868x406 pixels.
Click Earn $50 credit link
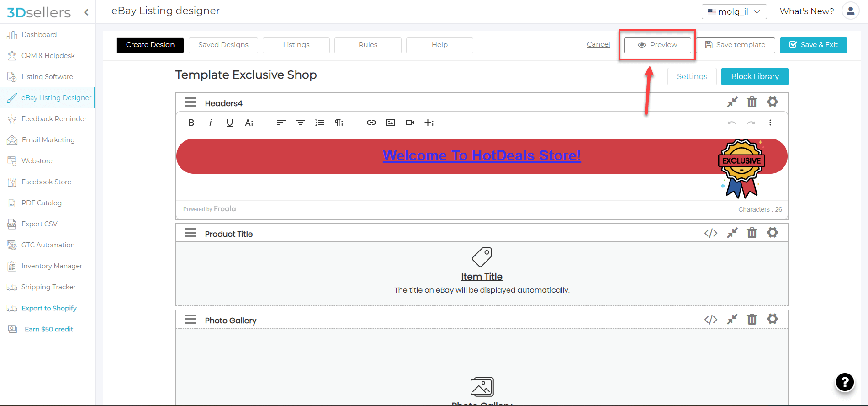[x=49, y=329]
